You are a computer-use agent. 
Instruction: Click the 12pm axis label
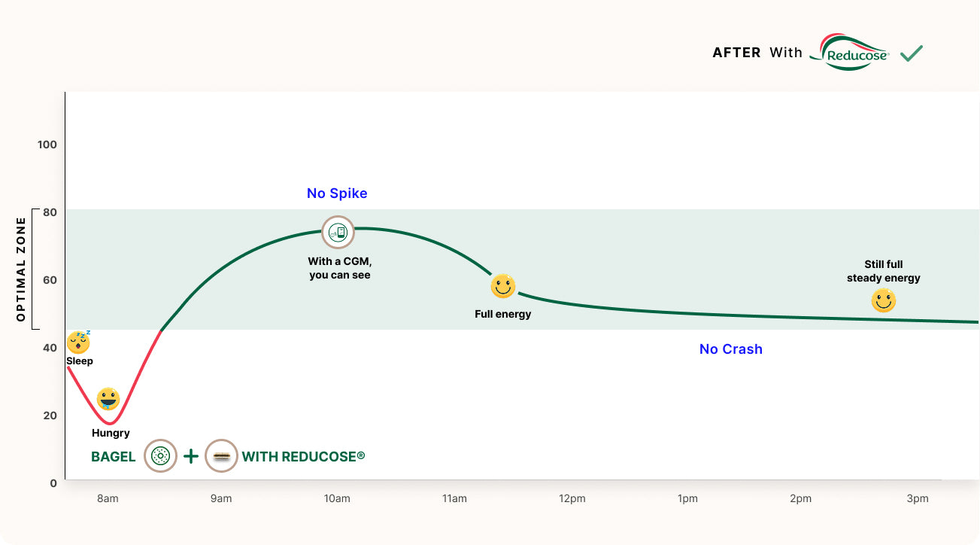tap(572, 498)
